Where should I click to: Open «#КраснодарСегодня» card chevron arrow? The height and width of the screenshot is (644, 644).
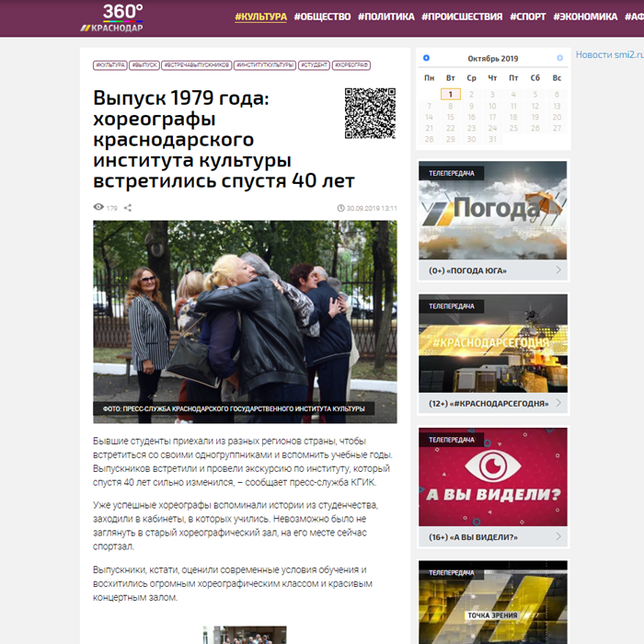pyautogui.click(x=558, y=403)
